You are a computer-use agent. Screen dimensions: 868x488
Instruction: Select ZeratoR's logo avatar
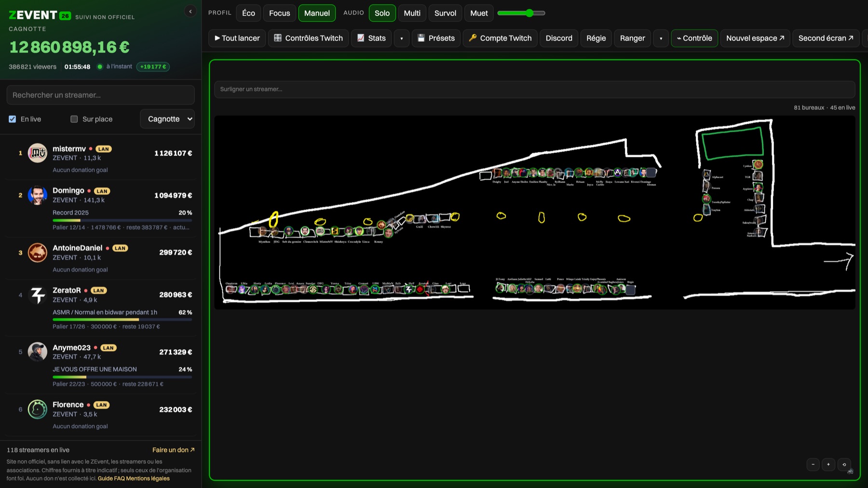[x=38, y=295]
